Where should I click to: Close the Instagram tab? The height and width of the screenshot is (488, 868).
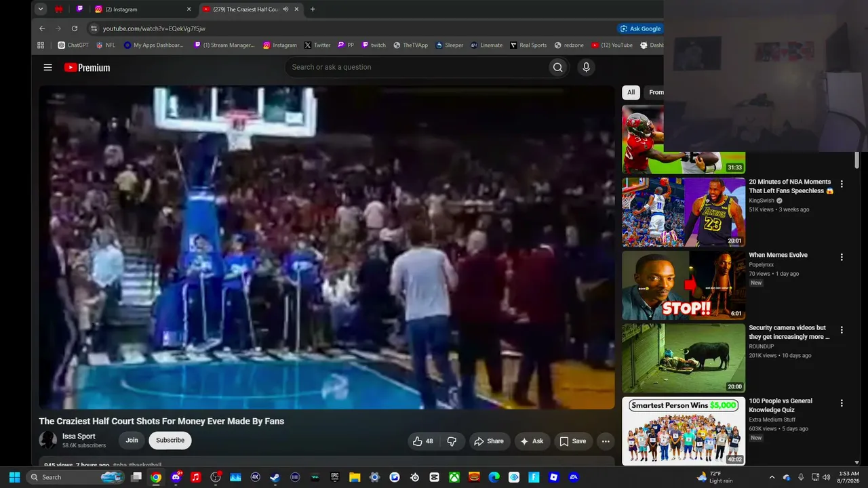pyautogui.click(x=189, y=9)
